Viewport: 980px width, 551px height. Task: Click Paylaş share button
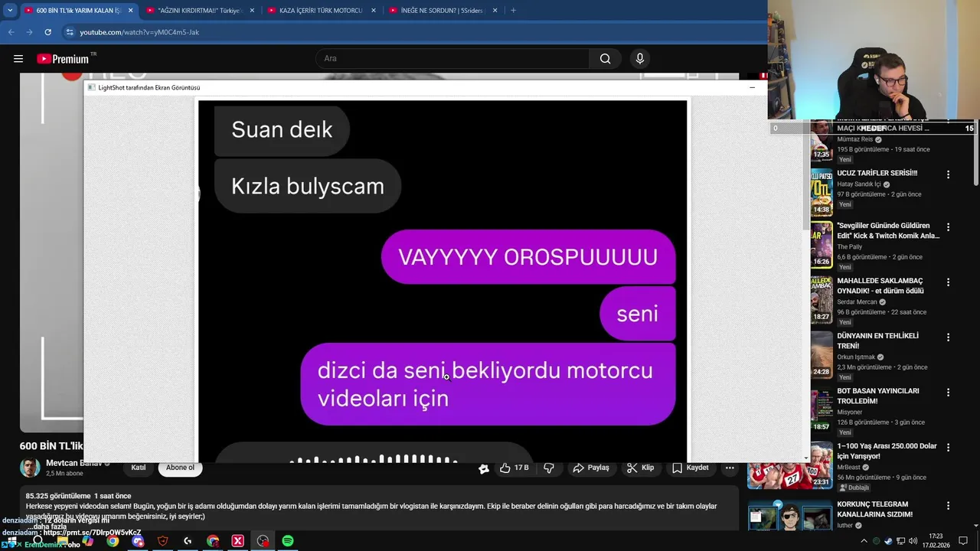tap(591, 468)
